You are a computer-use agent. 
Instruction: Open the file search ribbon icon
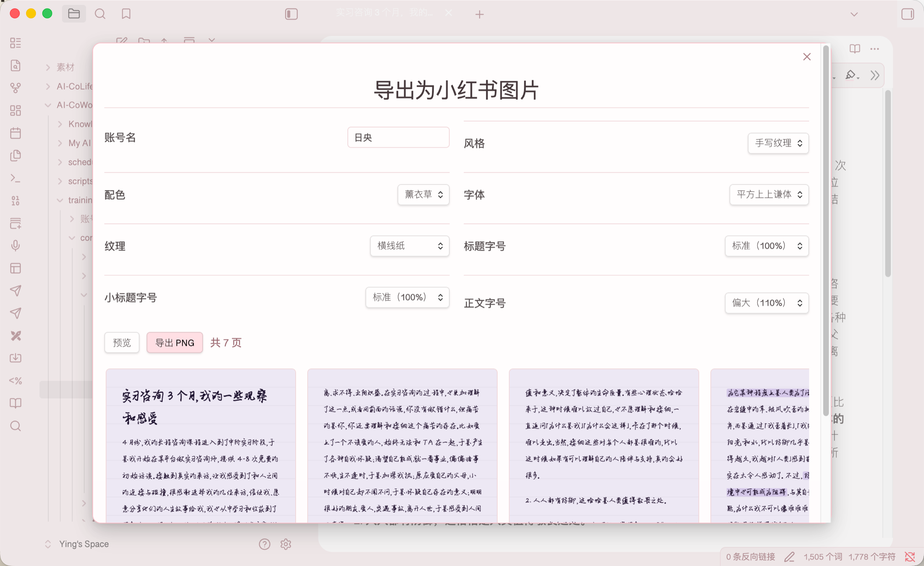coord(15,65)
